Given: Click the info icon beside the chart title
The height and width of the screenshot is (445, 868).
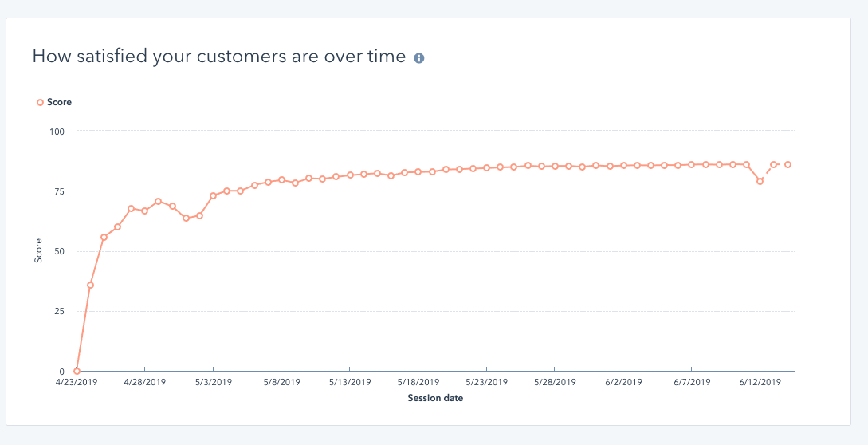Looking at the screenshot, I should click(419, 58).
